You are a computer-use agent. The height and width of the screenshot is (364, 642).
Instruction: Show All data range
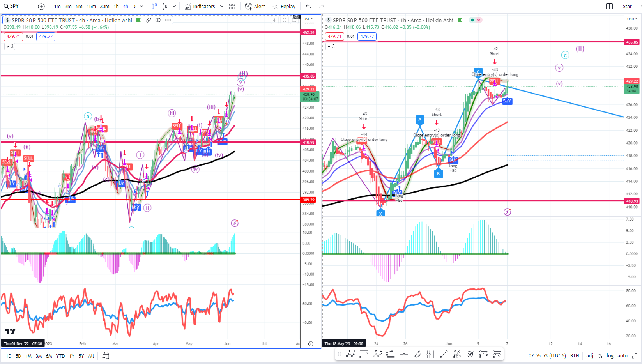tap(91, 356)
